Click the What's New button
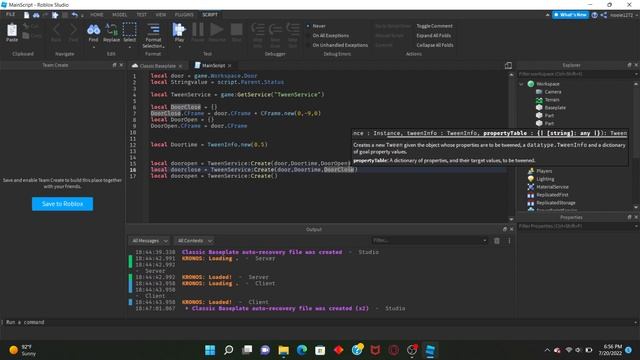The image size is (640, 360). [571, 15]
